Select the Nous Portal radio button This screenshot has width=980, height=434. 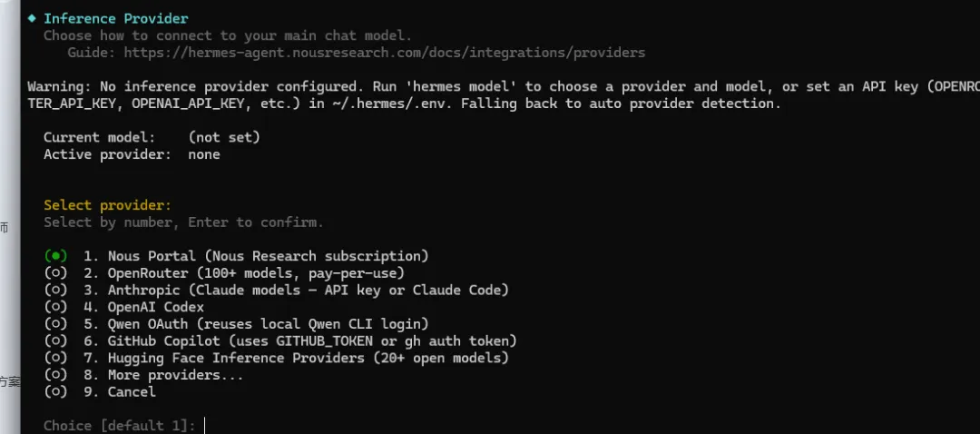pyautogui.click(x=55, y=256)
